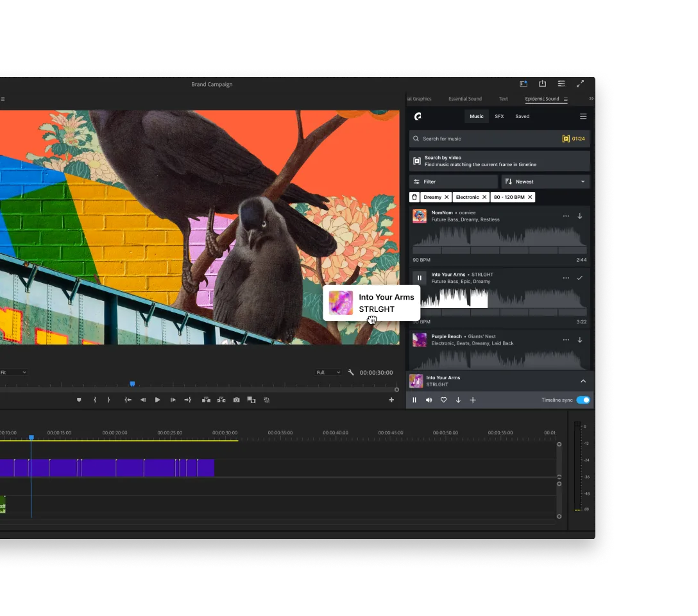Click the Export Frame camera icon
This screenshot has height=616, width=698.
coord(236,400)
